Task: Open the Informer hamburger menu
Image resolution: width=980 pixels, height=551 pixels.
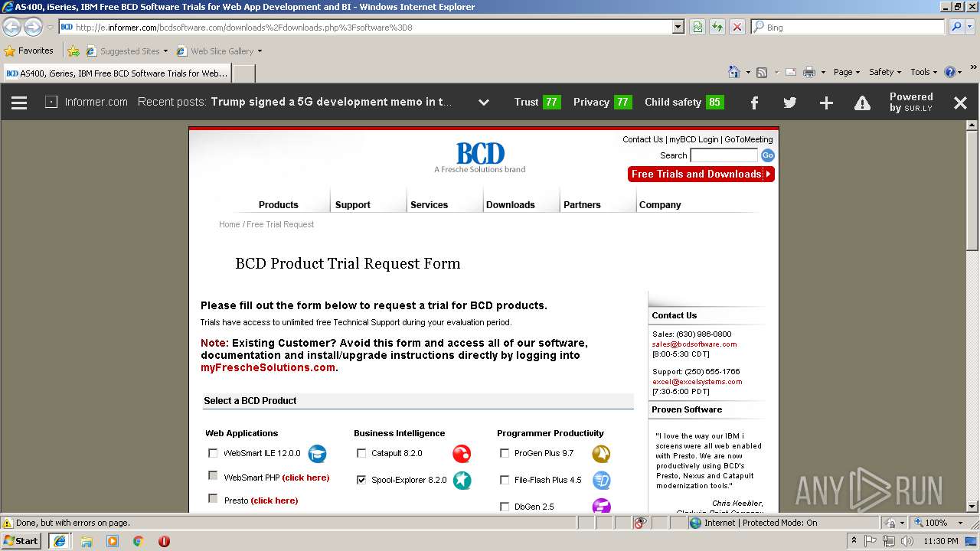Action: [19, 103]
